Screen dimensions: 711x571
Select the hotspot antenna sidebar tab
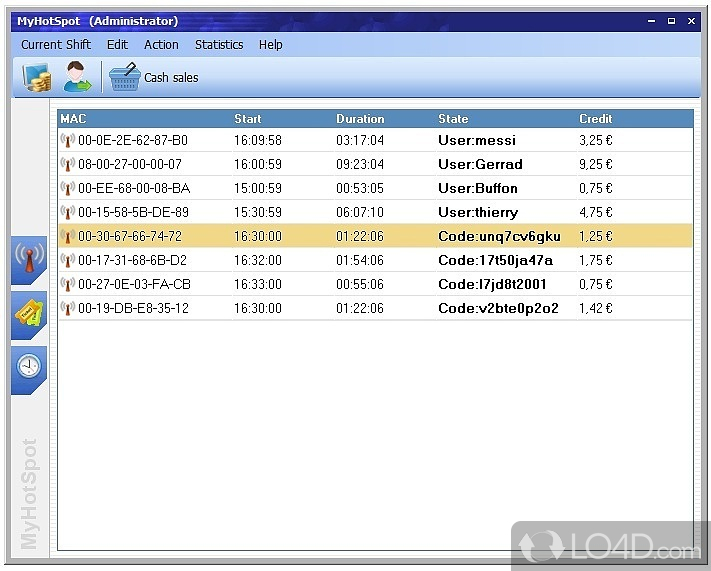(x=29, y=260)
